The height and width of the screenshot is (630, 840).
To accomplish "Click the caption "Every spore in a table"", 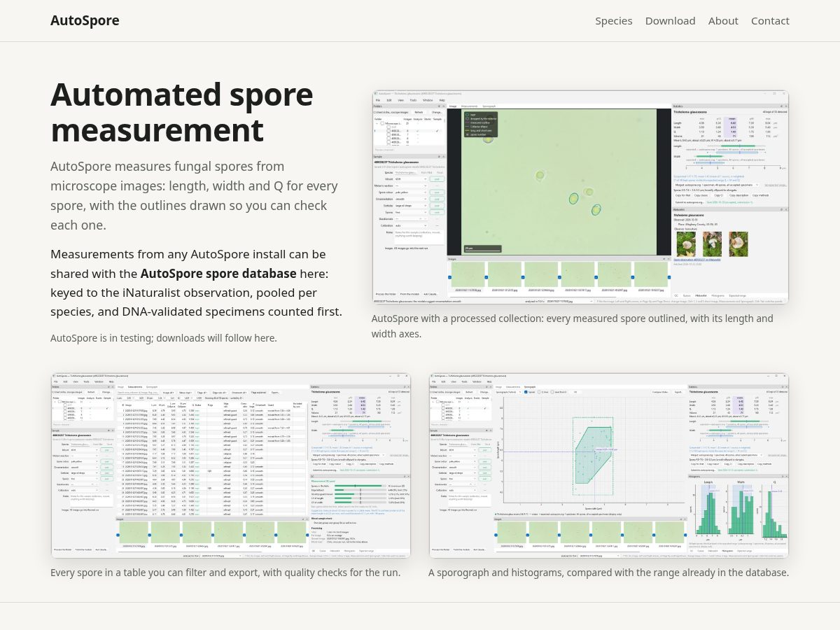I will pyautogui.click(x=225, y=572).
